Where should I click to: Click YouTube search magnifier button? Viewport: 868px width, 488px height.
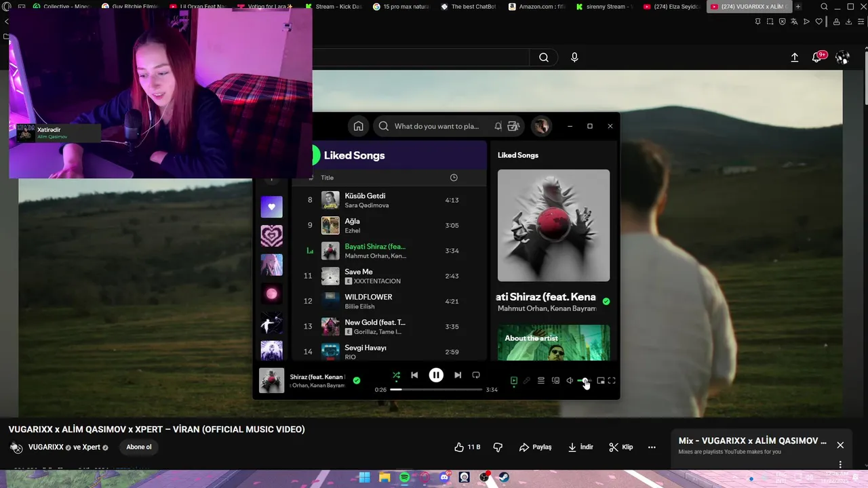coord(544,58)
